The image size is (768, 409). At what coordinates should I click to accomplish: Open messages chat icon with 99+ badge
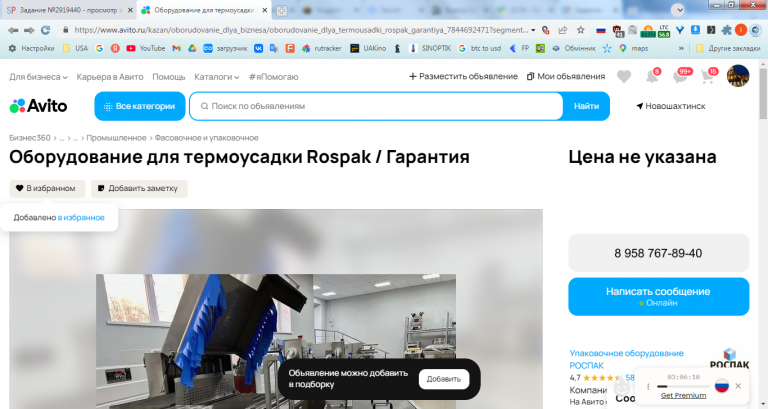[681, 76]
